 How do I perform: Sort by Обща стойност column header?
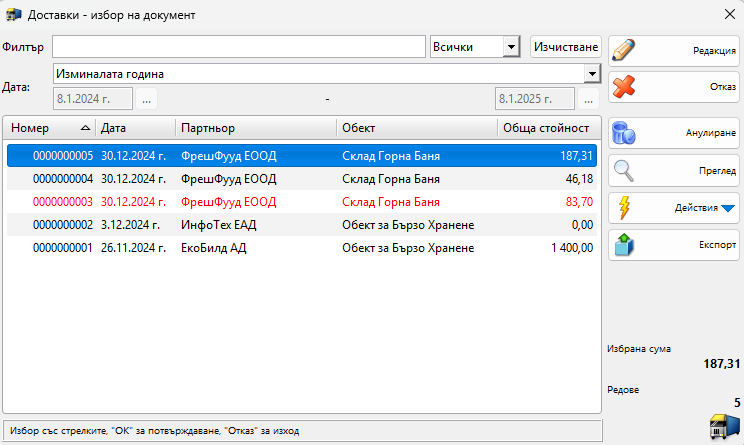[x=546, y=128]
